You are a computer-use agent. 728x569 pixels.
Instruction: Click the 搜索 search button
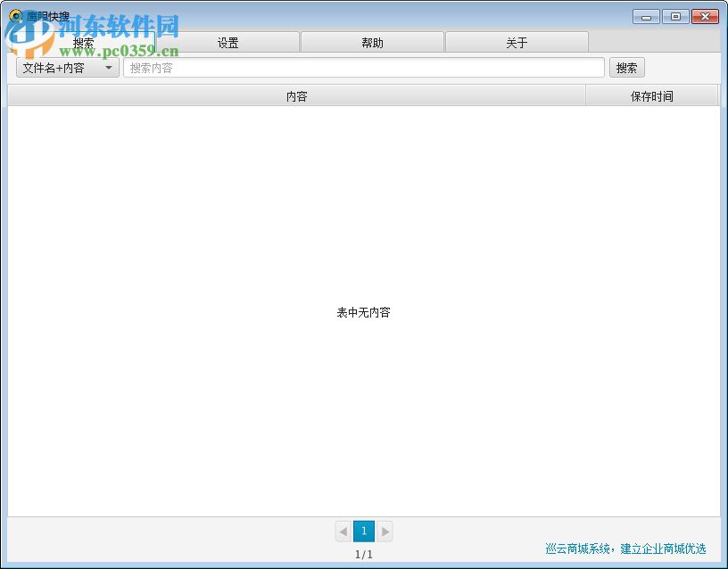click(626, 67)
